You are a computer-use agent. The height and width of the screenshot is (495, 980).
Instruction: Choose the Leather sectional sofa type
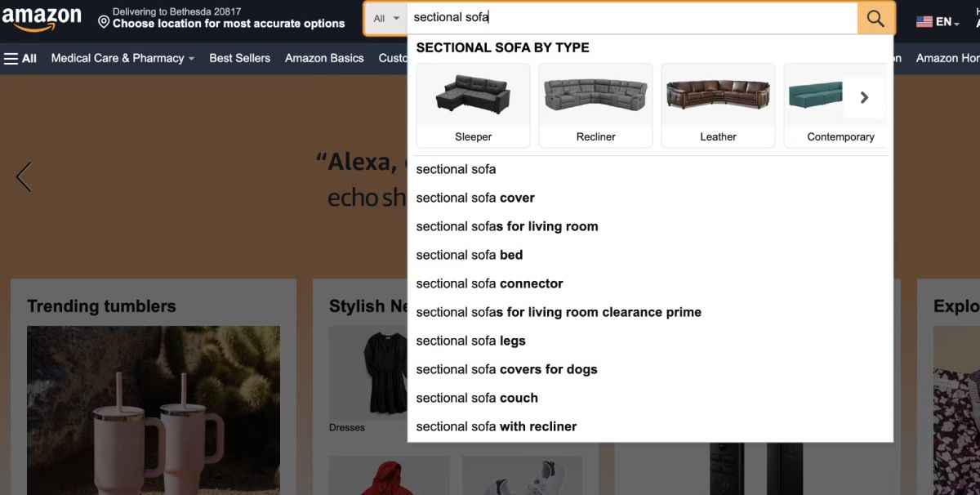click(718, 105)
